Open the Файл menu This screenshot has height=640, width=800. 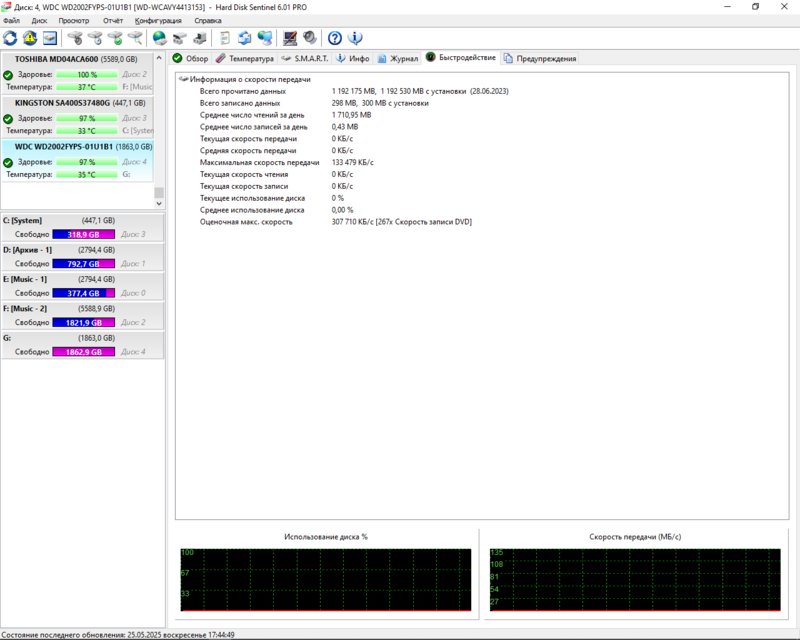click(12, 20)
